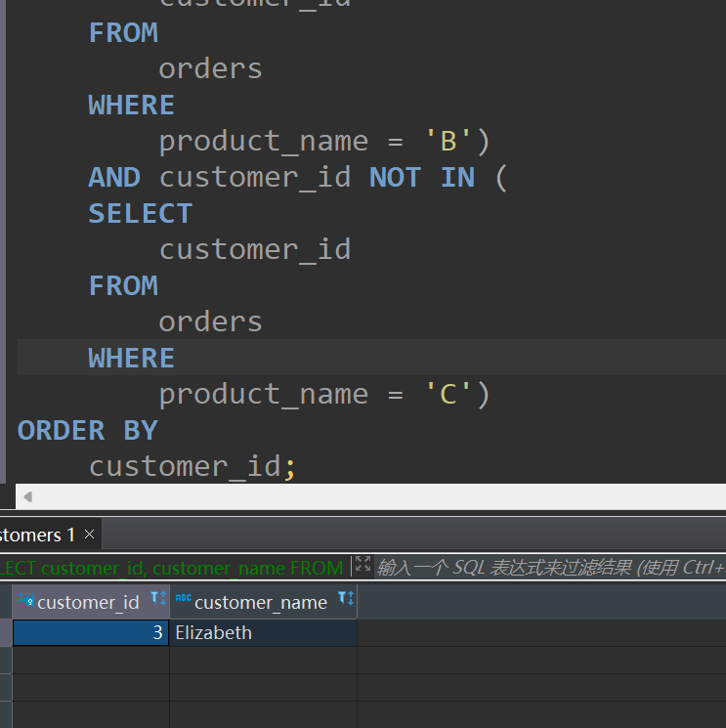726x728 pixels.
Task: Click the horizontal scrollbar left arrow
Action: coord(28,496)
